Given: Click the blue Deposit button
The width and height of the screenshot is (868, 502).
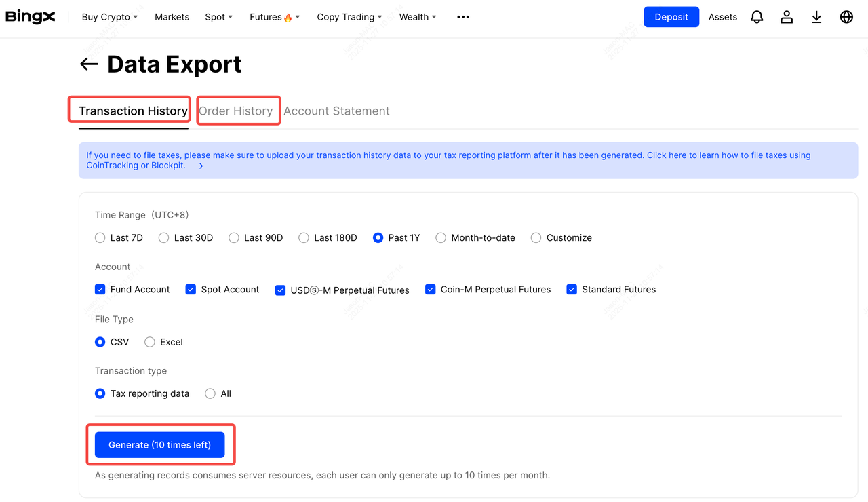Looking at the screenshot, I should [671, 17].
